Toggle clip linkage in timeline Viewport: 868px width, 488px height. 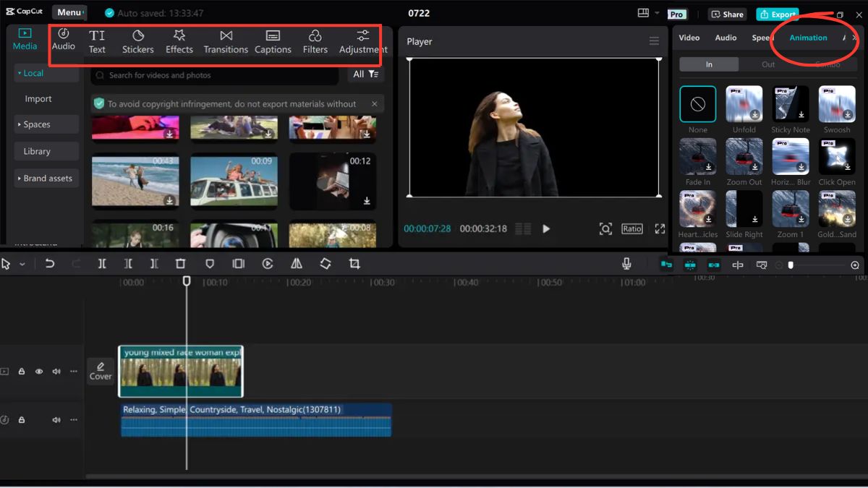coord(714,265)
